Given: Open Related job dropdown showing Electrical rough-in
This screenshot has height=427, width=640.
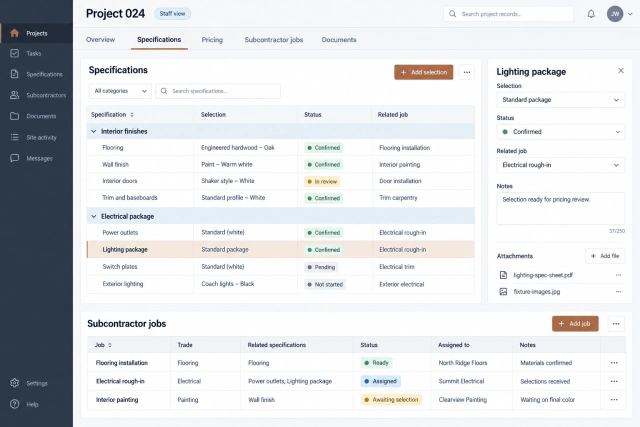Looking at the screenshot, I should pyautogui.click(x=560, y=165).
